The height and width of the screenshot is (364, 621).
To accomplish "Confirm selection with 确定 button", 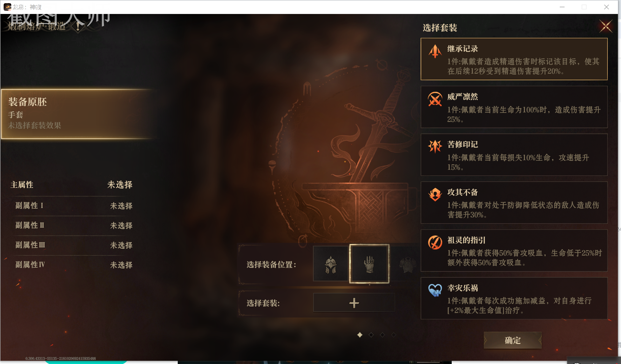I will point(512,340).
